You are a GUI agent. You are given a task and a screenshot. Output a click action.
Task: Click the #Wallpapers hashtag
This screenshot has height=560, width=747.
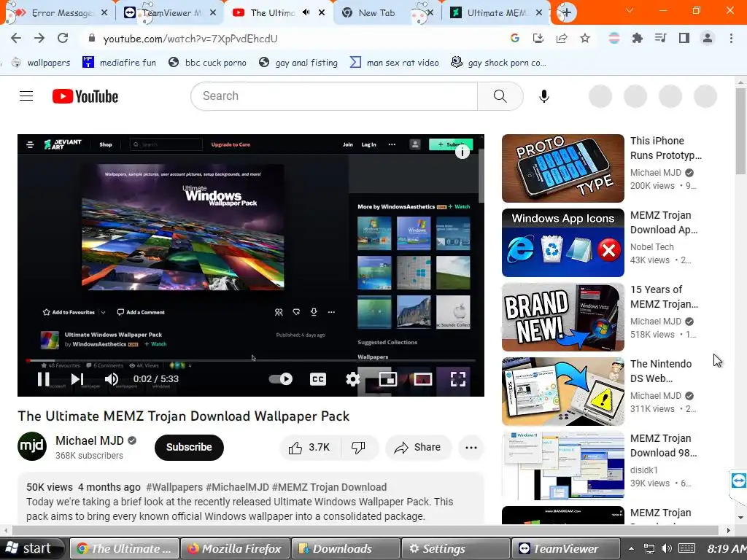coord(174,487)
